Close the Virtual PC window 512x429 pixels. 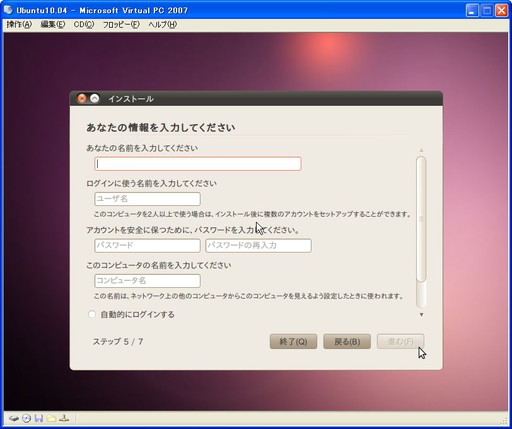pos(501,10)
